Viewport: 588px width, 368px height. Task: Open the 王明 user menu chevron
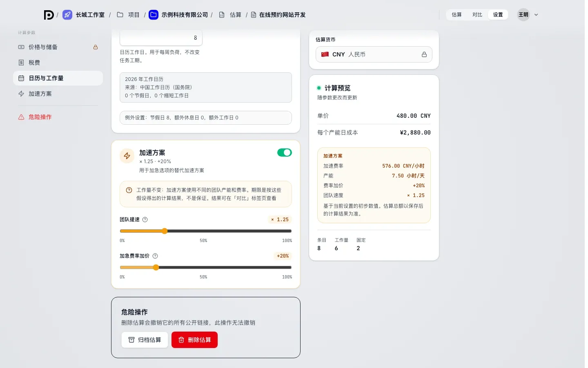536,15
